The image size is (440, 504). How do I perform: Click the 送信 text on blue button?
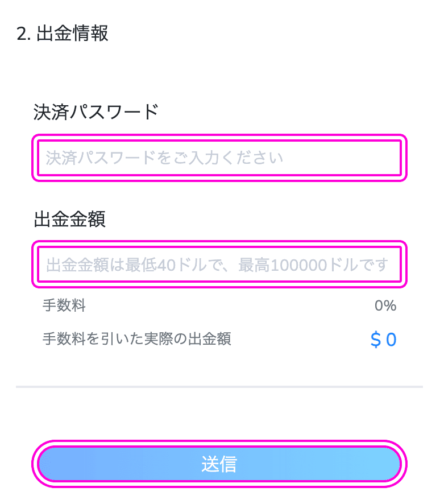tap(219, 464)
